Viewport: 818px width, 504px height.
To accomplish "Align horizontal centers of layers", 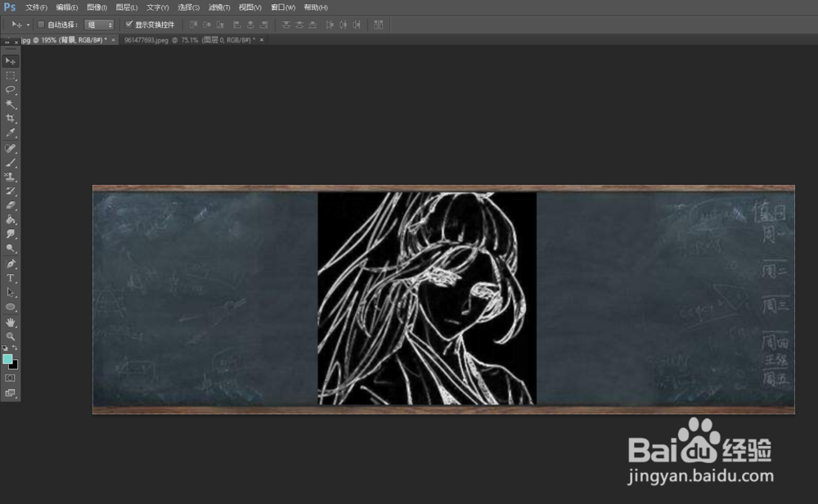I will point(250,25).
